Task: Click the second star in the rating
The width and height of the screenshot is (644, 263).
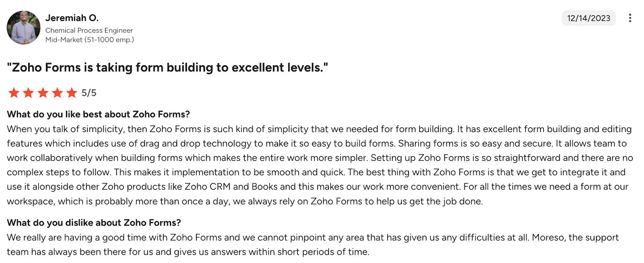Action: tap(27, 93)
